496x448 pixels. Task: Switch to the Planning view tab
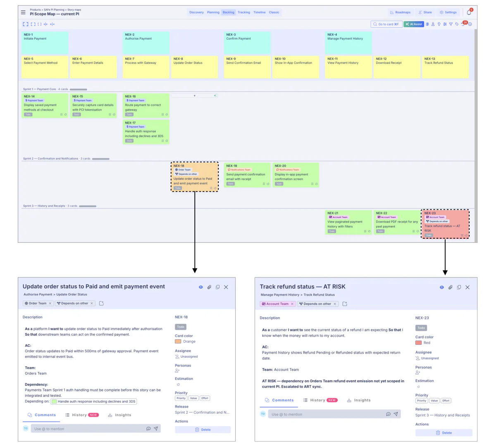tap(213, 12)
